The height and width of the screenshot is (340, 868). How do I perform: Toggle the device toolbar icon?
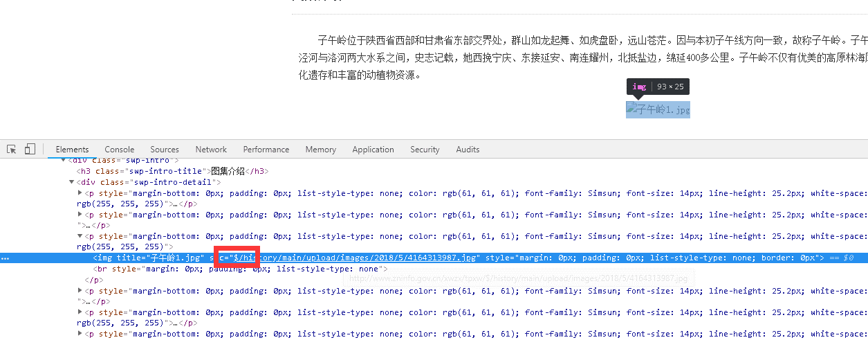[30, 149]
